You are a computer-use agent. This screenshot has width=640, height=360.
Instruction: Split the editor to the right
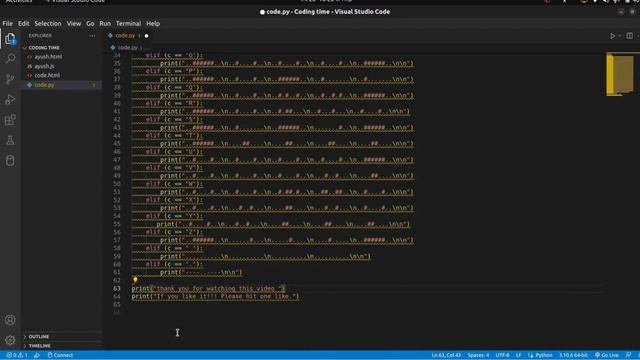click(629, 36)
